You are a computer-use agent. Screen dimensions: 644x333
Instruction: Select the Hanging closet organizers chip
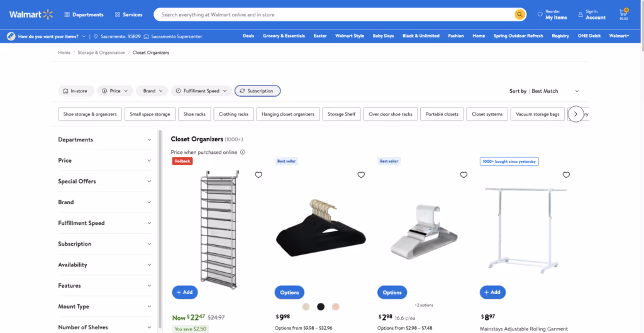click(288, 114)
